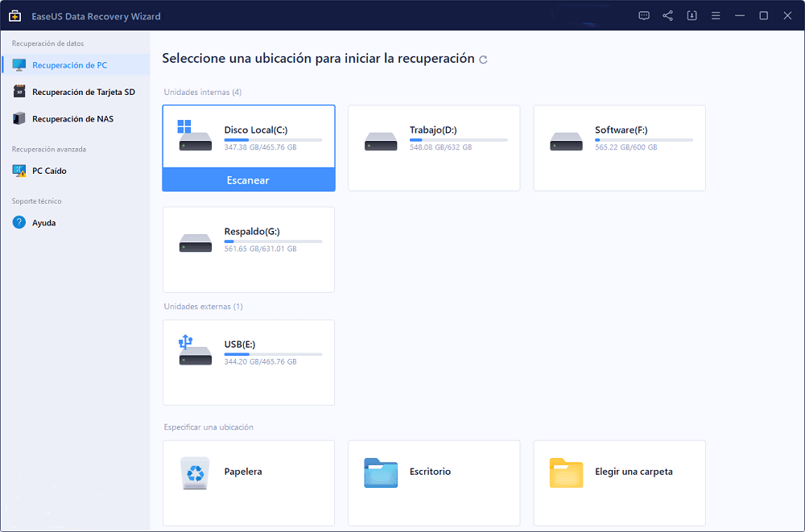Click the yellow Elegir una carpeta folder icon
The width and height of the screenshot is (805, 532).
pos(566,473)
